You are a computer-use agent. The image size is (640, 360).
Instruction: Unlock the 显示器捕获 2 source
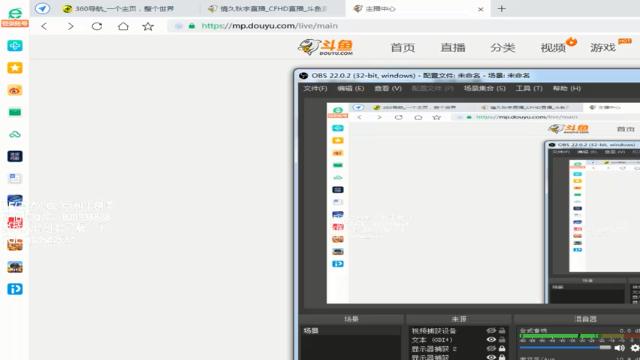tap(502, 349)
